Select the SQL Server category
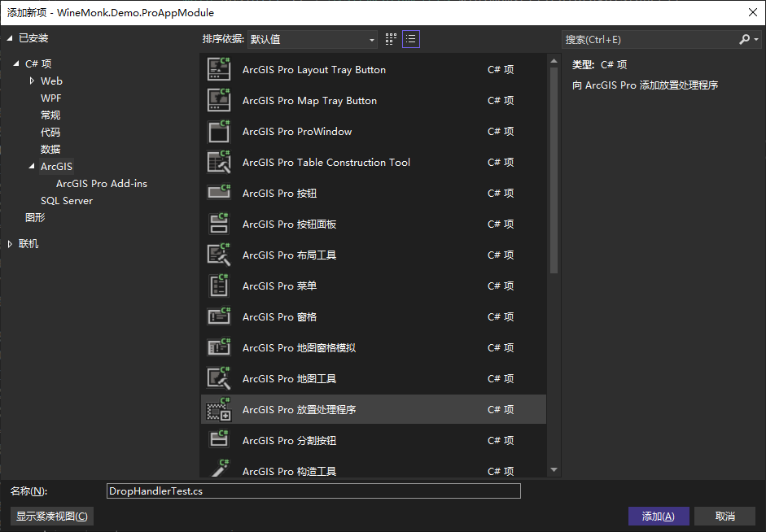The width and height of the screenshot is (766, 532). pyautogui.click(x=67, y=201)
